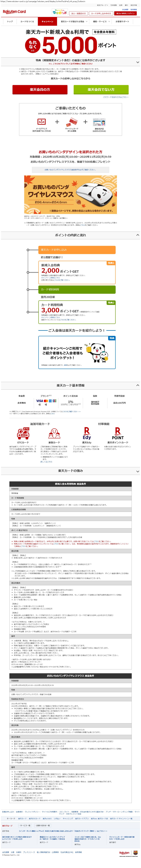Viewport: 141px width, 868px height.
Task: Open the カードをつくる navigation tab
Action: [x=27, y=22]
